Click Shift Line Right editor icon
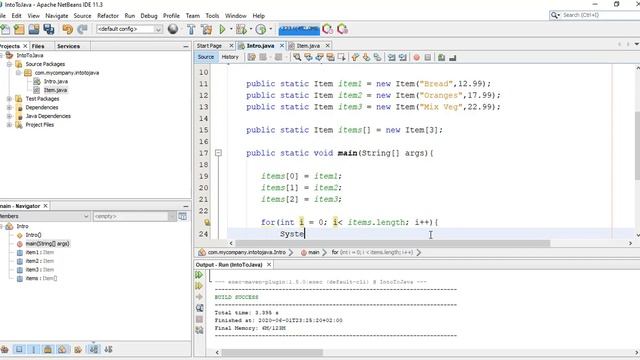Image resolution: width=640 pixels, height=360 pixels. coord(402,58)
